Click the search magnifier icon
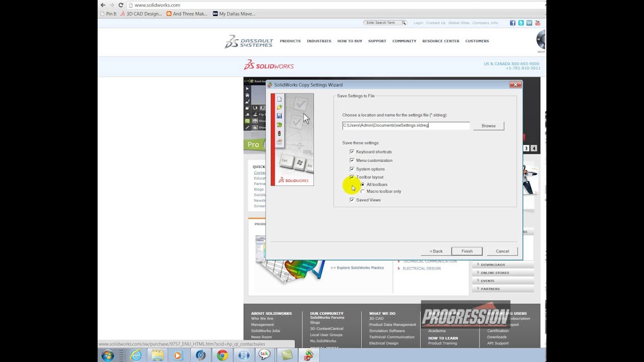Screen dimensions: 644x362 click(404, 23)
